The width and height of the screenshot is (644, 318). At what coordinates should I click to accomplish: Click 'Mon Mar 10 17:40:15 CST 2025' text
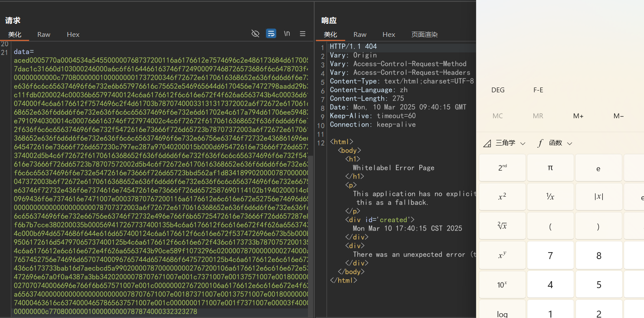pos(408,228)
